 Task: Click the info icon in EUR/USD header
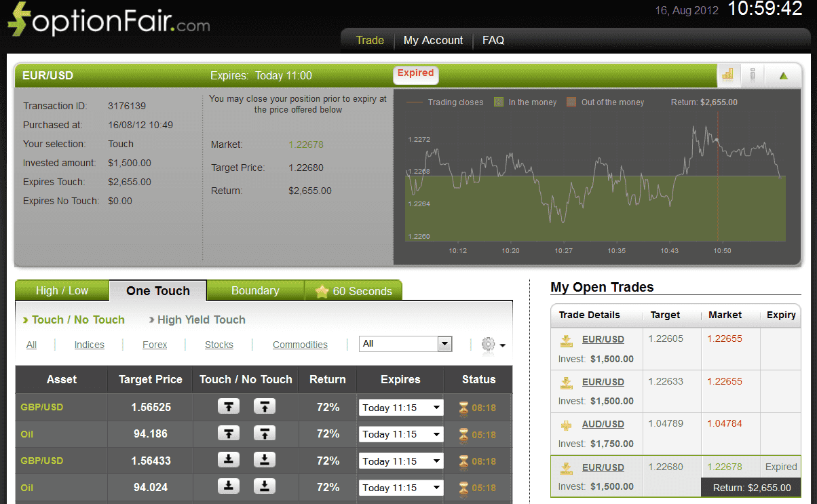(x=752, y=75)
